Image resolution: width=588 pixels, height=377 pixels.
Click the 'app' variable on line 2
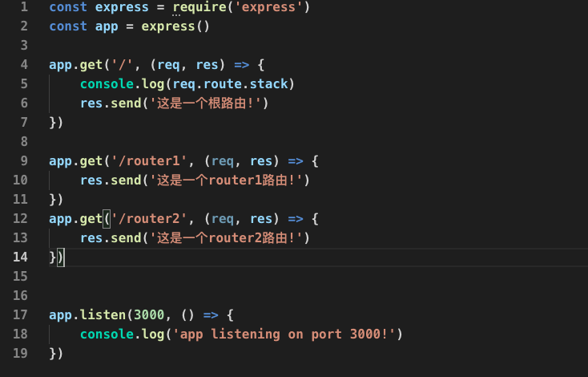click(x=107, y=26)
